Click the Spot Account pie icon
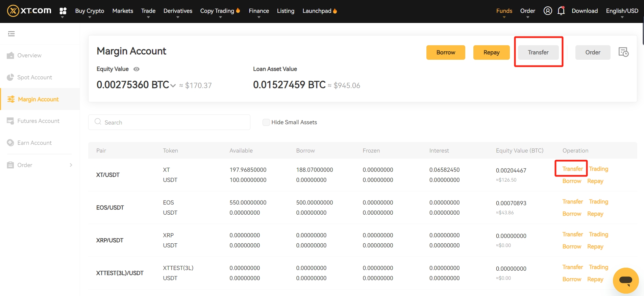The width and height of the screenshot is (644, 296). (10, 77)
